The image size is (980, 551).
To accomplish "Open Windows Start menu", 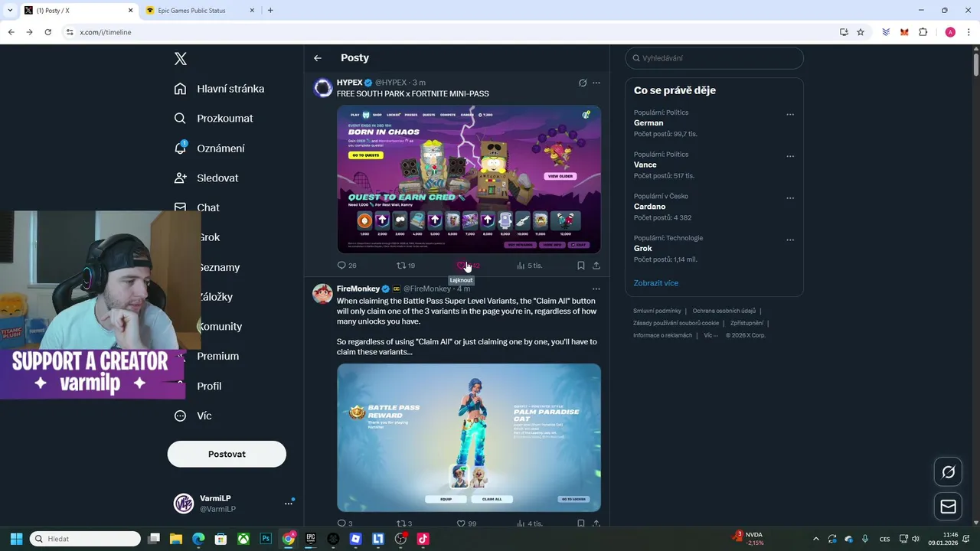I will point(16,539).
